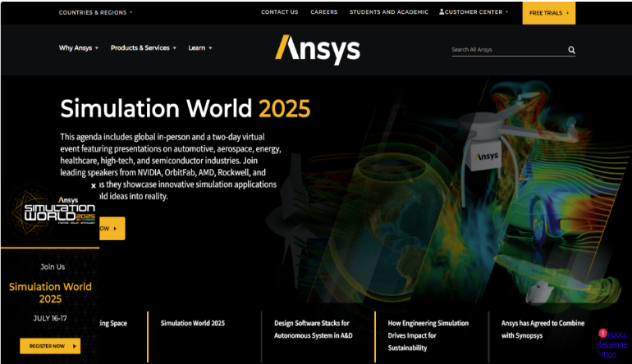Select the How Engineering Simulation Drives Impact tab
This screenshot has height=364, width=632.
point(428,334)
